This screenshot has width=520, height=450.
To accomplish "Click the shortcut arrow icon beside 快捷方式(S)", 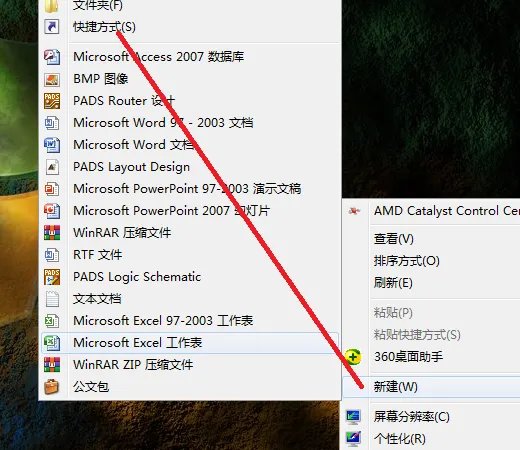I will (x=52, y=27).
